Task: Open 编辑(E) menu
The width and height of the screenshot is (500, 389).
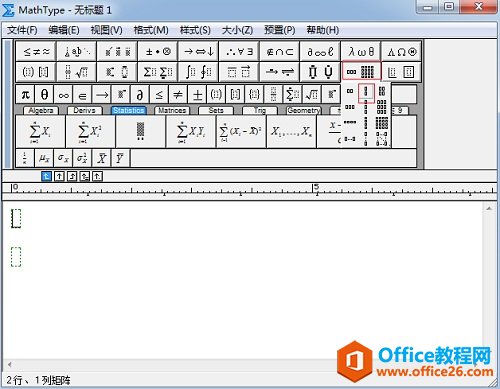Action: [64, 30]
